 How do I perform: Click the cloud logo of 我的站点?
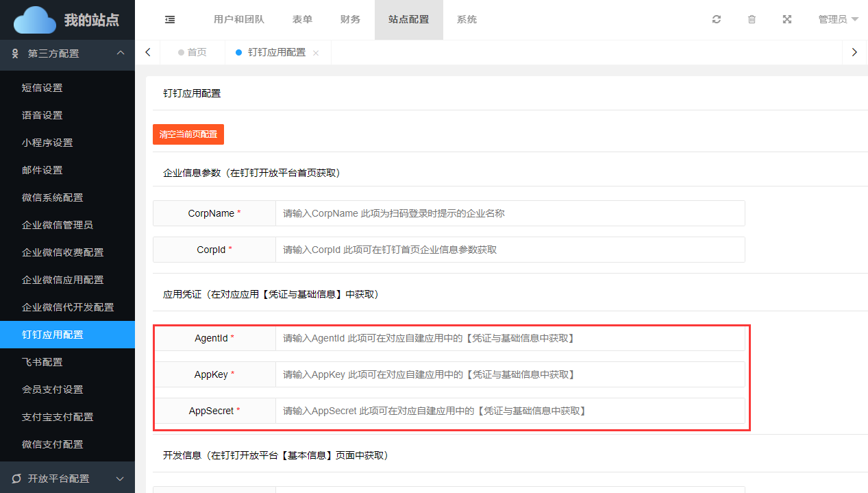[35, 20]
